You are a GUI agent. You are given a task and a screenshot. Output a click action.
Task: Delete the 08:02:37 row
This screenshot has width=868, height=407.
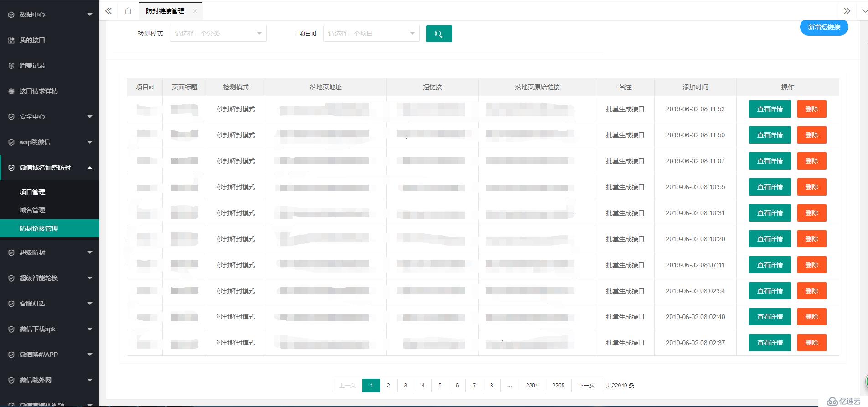pyautogui.click(x=812, y=343)
